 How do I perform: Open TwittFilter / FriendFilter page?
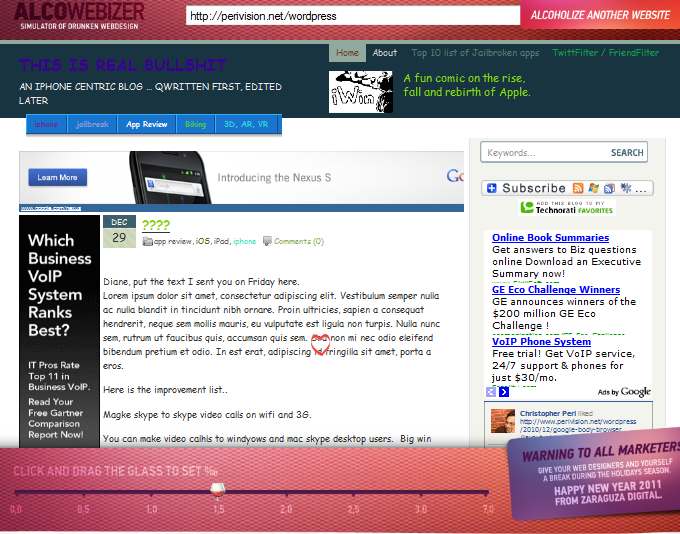[x=605, y=53]
